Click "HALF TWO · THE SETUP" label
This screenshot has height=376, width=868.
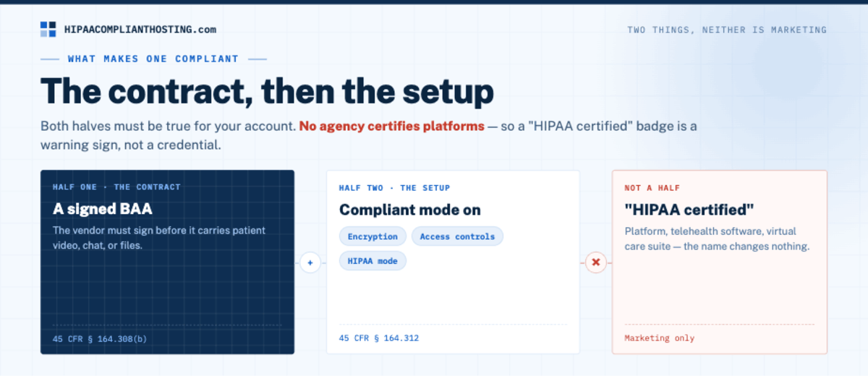click(394, 188)
